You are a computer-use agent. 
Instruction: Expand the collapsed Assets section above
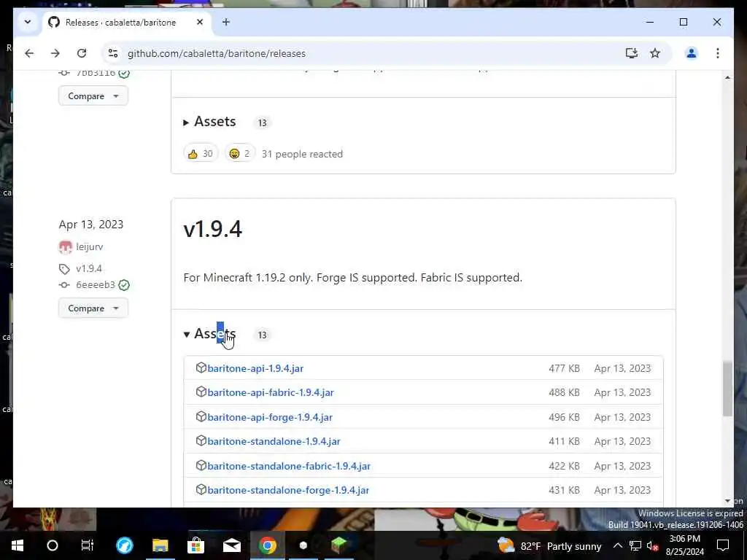209,122
